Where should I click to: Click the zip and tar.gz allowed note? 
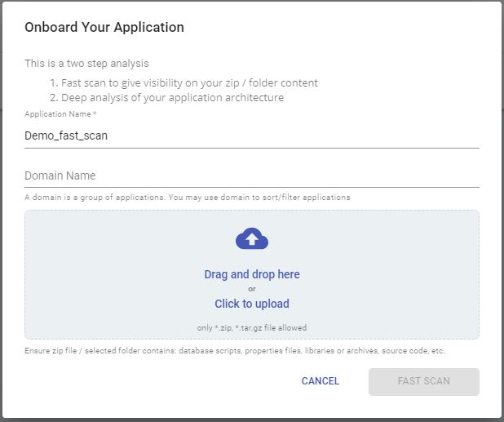(x=252, y=328)
